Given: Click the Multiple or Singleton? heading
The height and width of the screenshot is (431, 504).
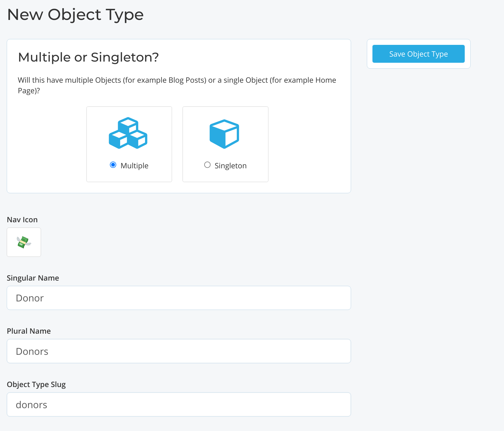Looking at the screenshot, I should tap(88, 57).
